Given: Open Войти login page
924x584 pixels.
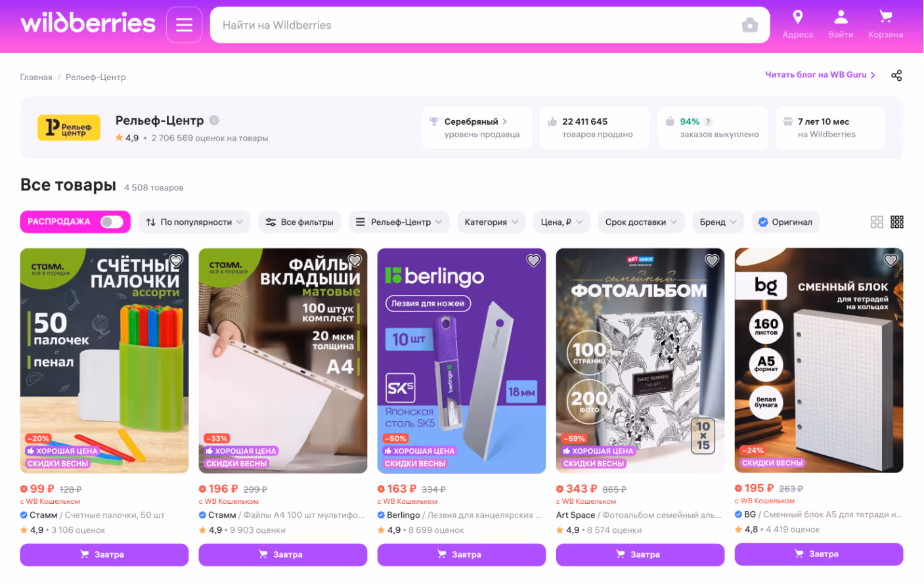Looking at the screenshot, I should [841, 25].
